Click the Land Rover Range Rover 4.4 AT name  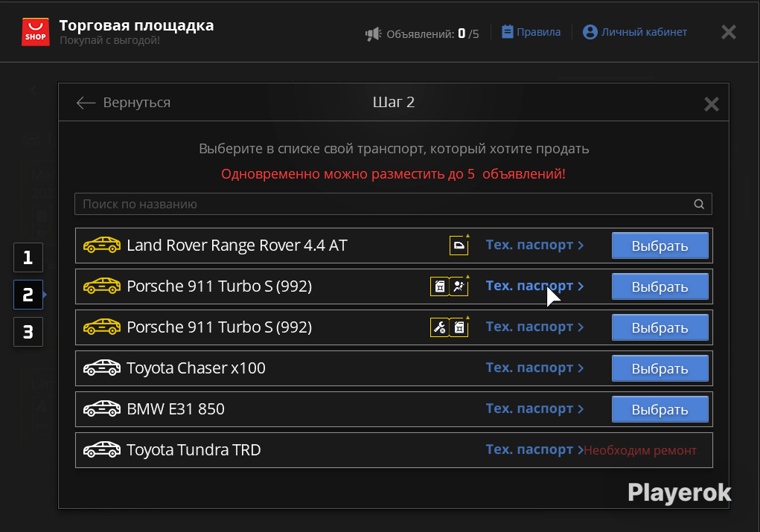click(237, 246)
